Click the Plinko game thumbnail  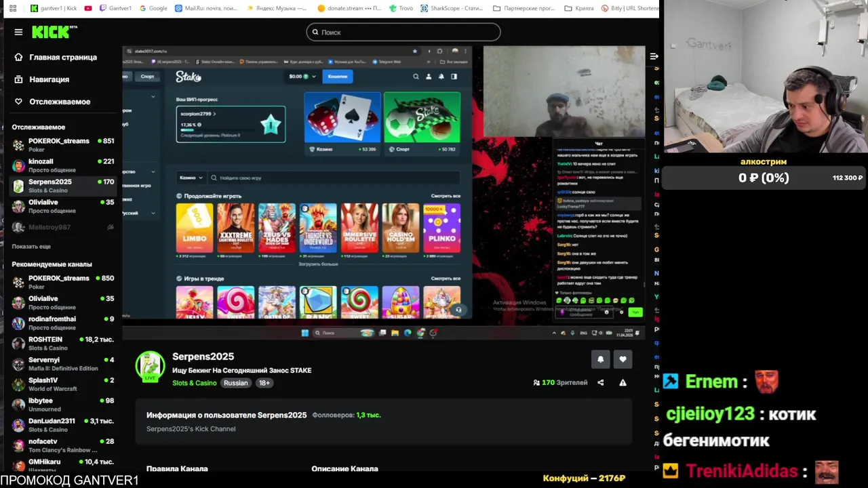441,228
